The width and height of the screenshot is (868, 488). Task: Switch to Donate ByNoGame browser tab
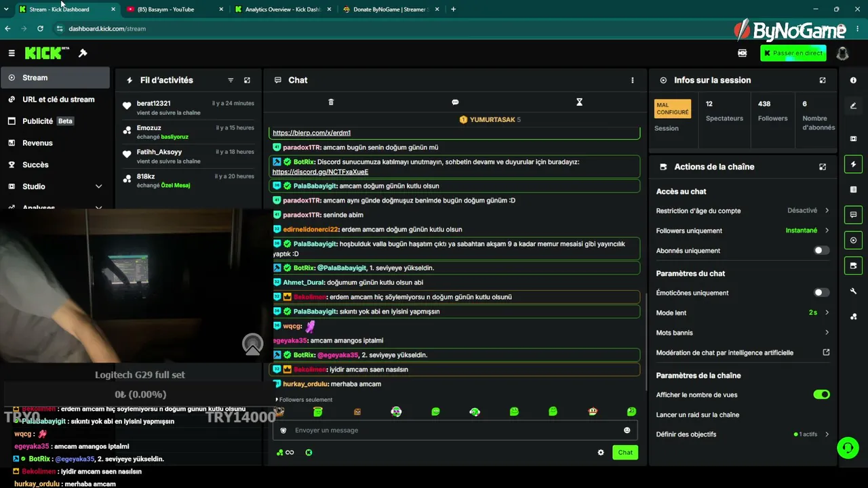pos(391,9)
